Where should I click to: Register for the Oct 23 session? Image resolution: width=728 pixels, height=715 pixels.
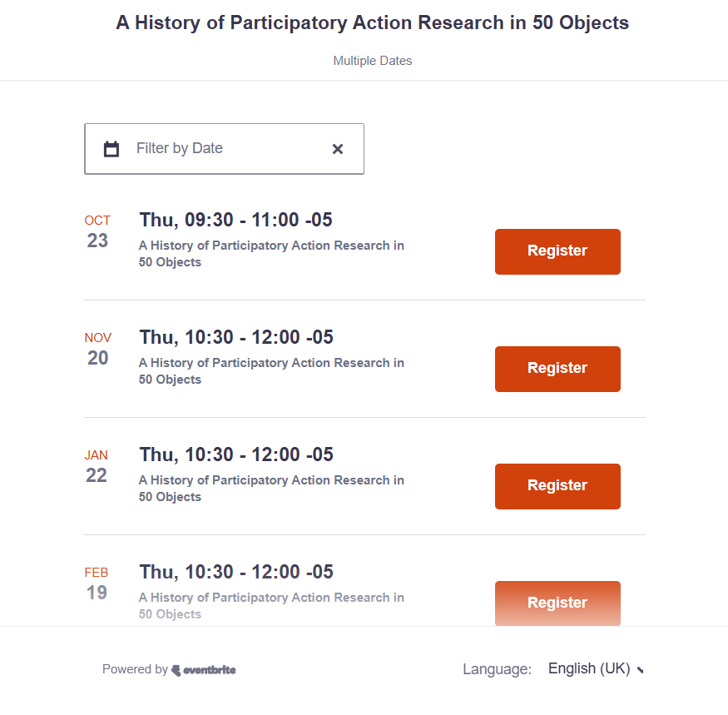click(557, 251)
